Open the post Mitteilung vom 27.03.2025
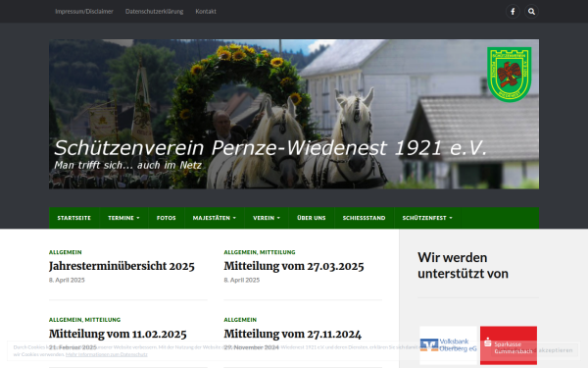The height and width of the screenshot is (368, 588). tap(294, 266)
